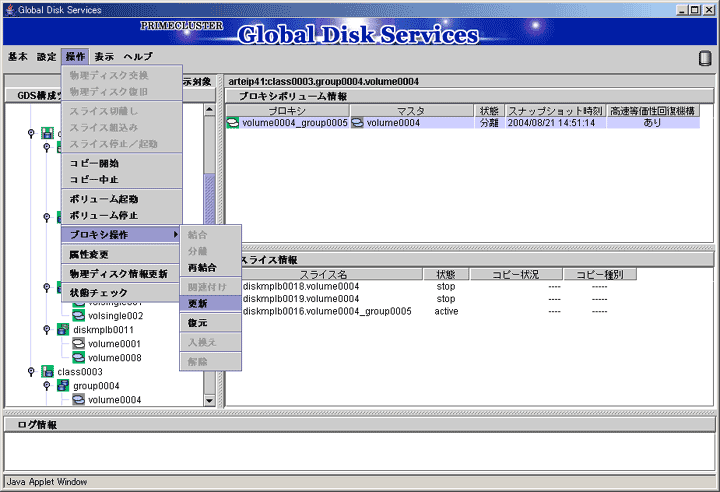Select volume0008 tree item label
Image resolution: width=720 pixels, height=492 pixels.
coord(115,358)
